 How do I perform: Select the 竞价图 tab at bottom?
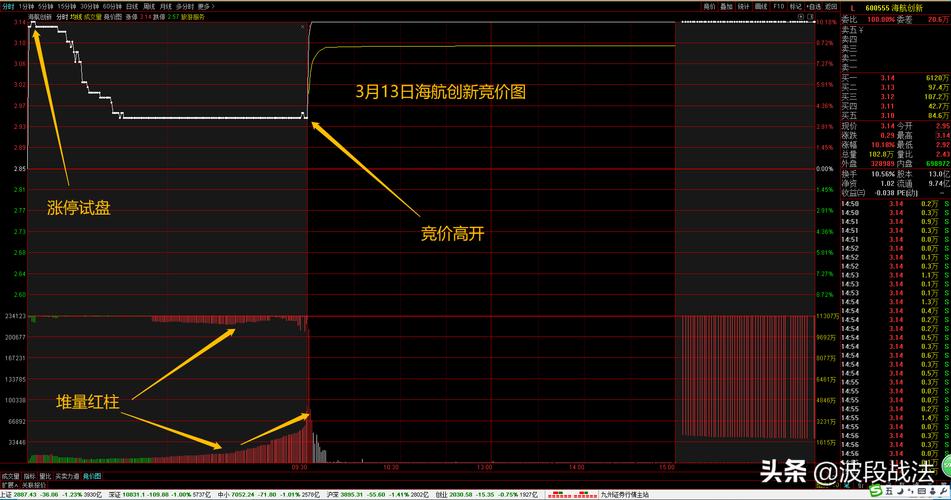92,476
